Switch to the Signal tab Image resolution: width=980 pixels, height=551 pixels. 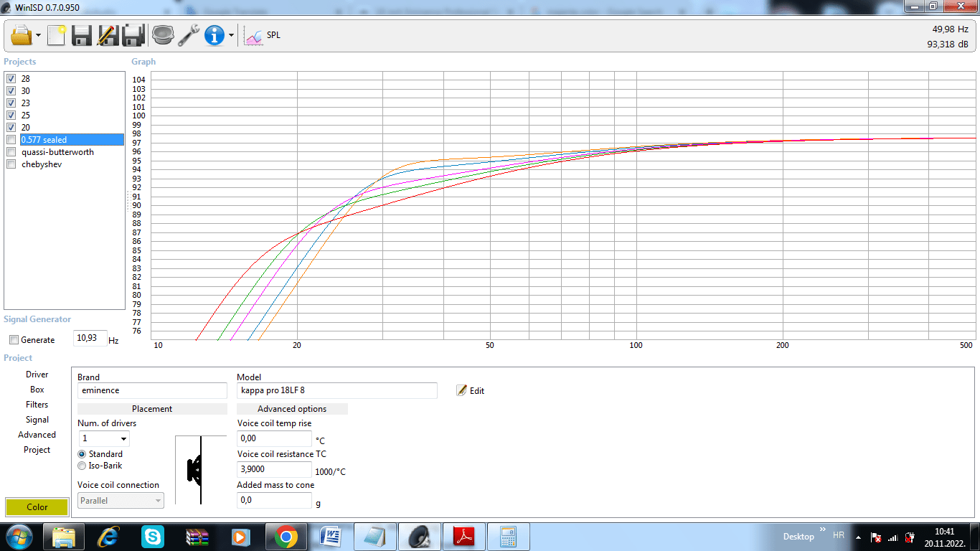[x=37, y=420]
